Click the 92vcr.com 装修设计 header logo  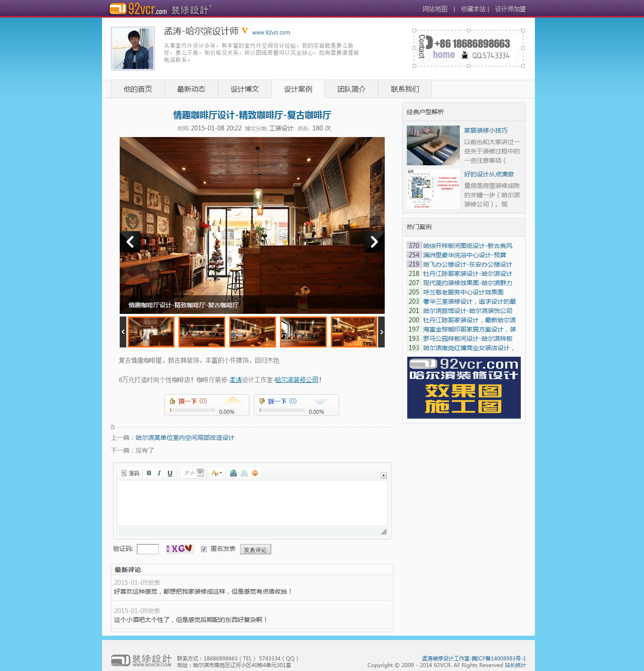[x=160, y=9]
